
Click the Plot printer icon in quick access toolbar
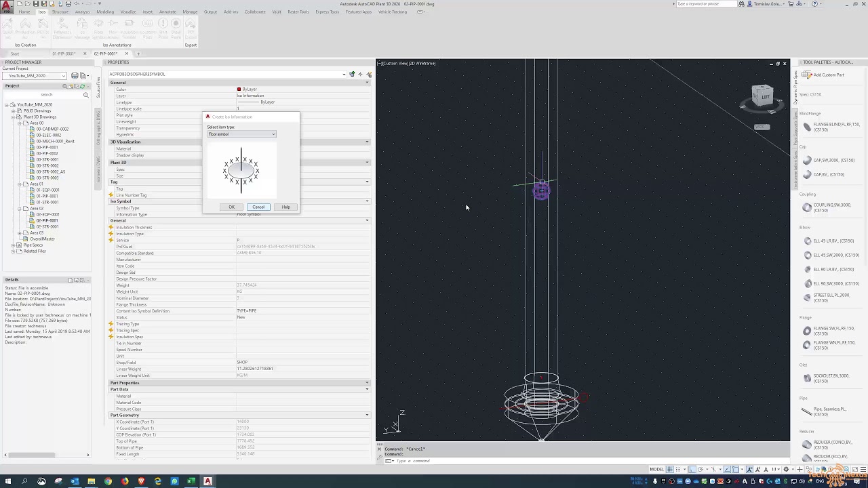pyautogui.click(x=67, y=3)
